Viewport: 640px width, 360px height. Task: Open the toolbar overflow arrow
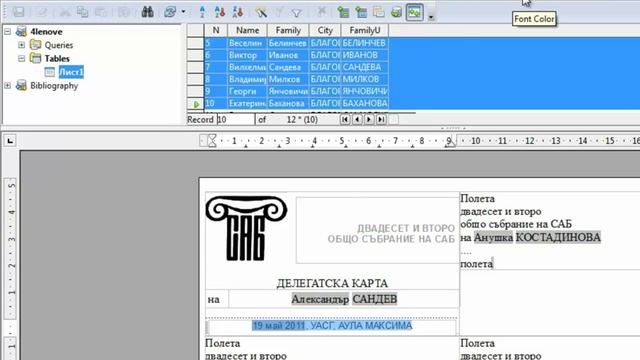coord(431,16)
